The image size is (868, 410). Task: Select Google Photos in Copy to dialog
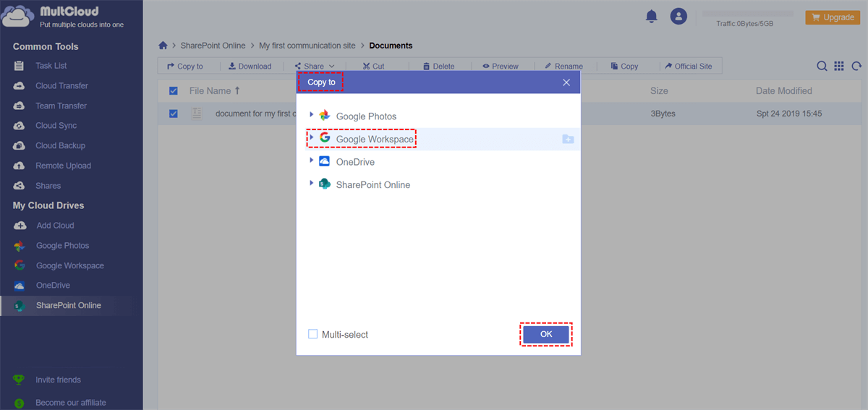(366, 116)
